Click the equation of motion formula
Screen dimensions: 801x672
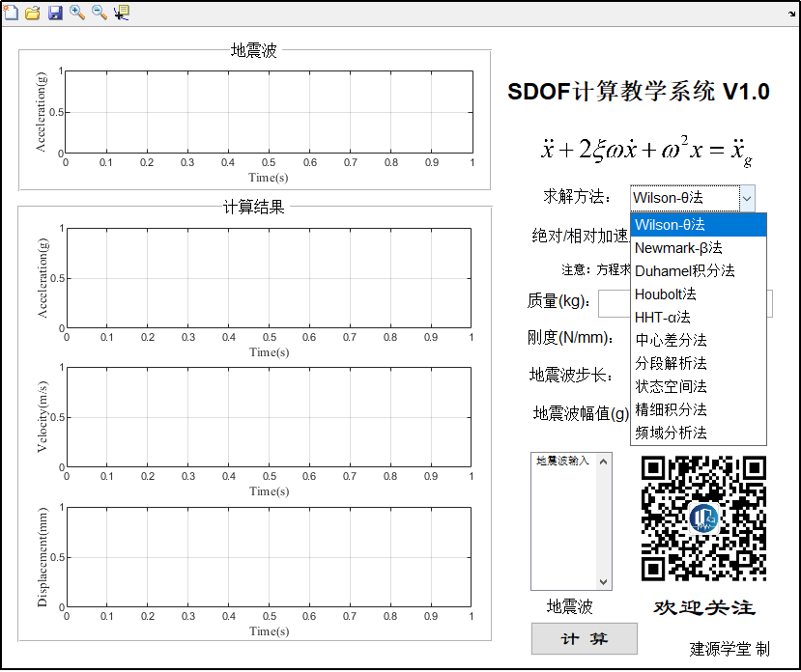[x=646, y=151]
